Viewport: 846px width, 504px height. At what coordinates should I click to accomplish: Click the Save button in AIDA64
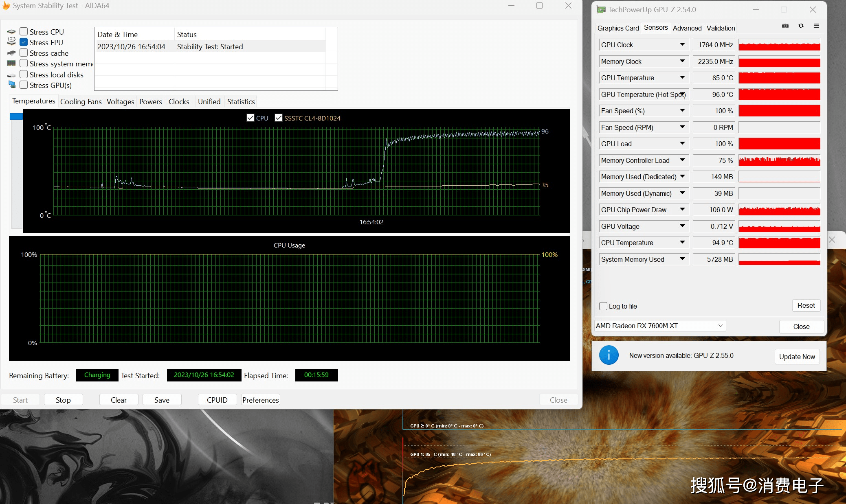162,400
